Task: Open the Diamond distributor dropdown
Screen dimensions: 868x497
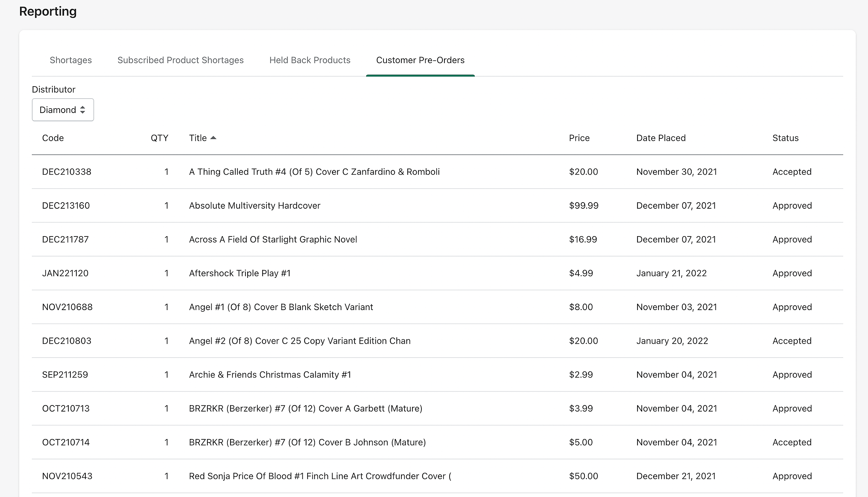Action: tap(63, 110)
